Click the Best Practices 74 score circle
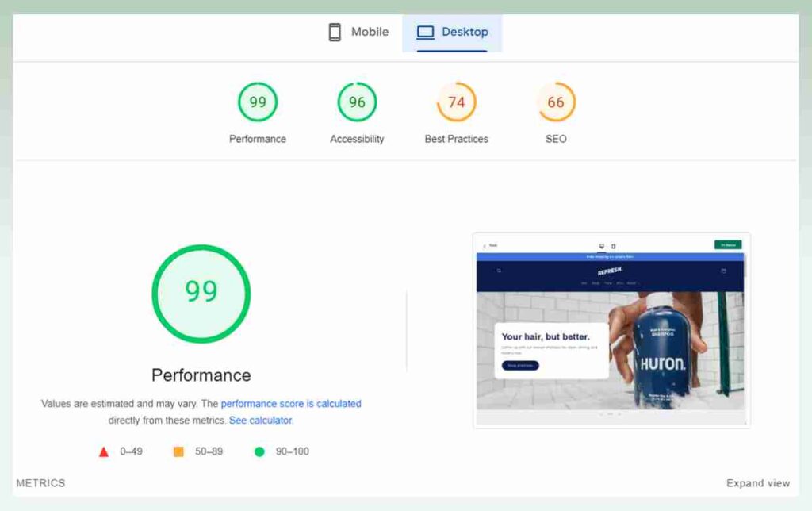Viewport: 812px width, 511px height. pos(455,102)
